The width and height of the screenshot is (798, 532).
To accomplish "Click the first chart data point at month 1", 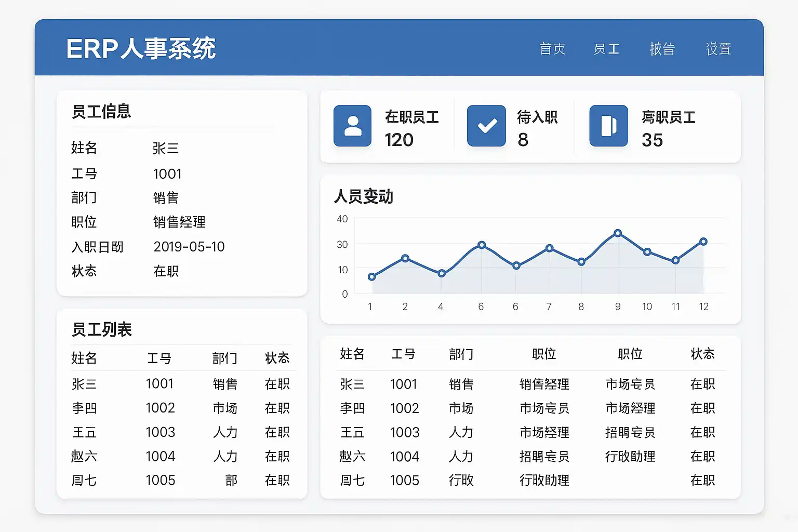I will click(371, 277).
